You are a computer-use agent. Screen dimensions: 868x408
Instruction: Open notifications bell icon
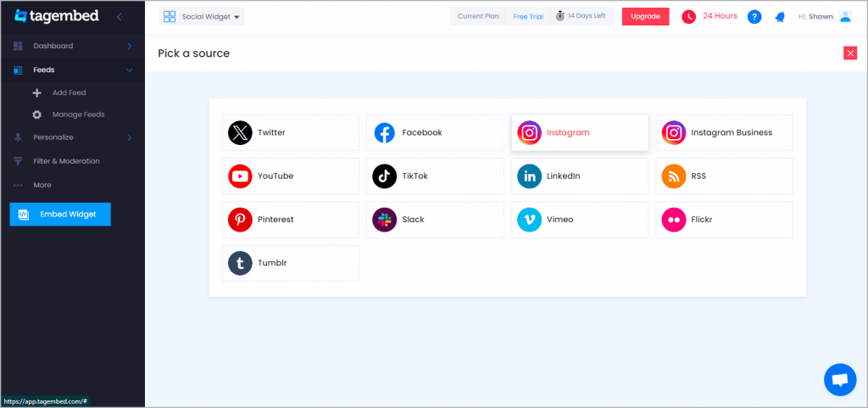coord(780,17)
